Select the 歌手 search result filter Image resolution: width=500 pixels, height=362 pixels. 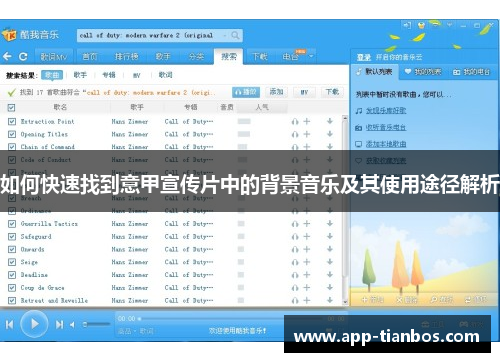80,75
